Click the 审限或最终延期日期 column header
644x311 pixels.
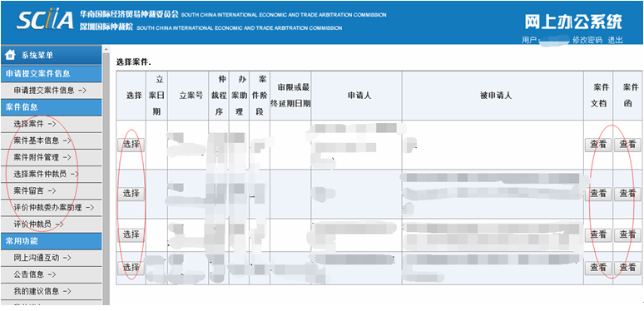[x=290, y=96]
